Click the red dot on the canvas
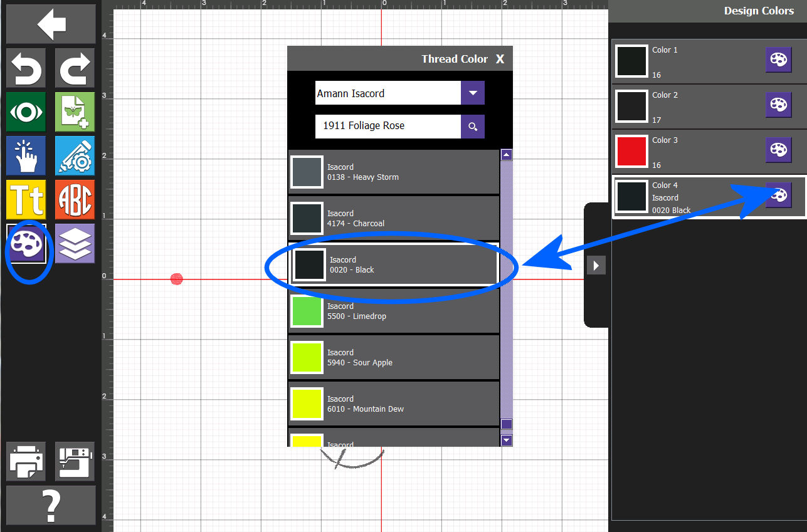The width and height of the screenshot is (807, 532). pos(177,279)
